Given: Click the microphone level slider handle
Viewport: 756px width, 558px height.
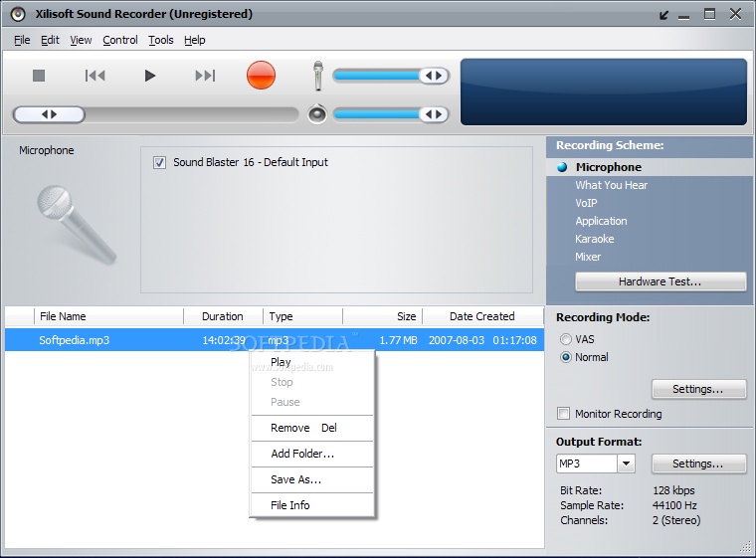Looking at the screenshot, I should click(434, 76).
